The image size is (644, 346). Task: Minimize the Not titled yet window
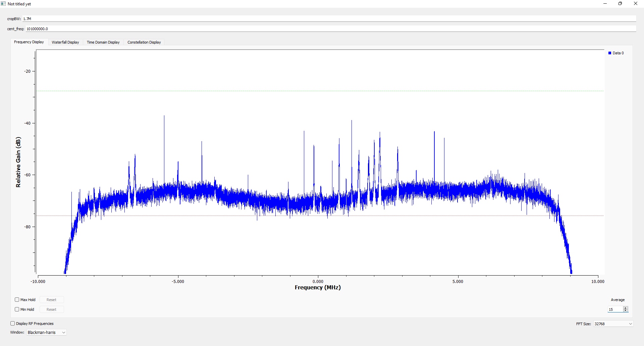click(x=605, y=4)
